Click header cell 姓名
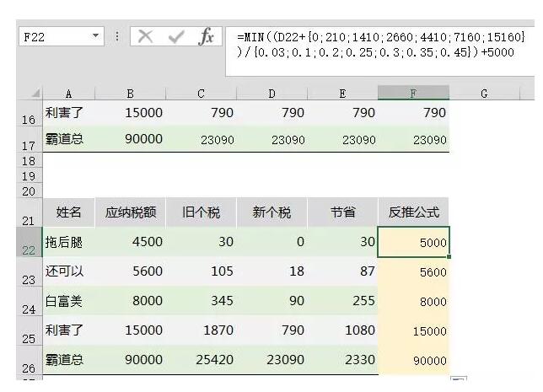 pyautogui.click(x=68, y=212)
